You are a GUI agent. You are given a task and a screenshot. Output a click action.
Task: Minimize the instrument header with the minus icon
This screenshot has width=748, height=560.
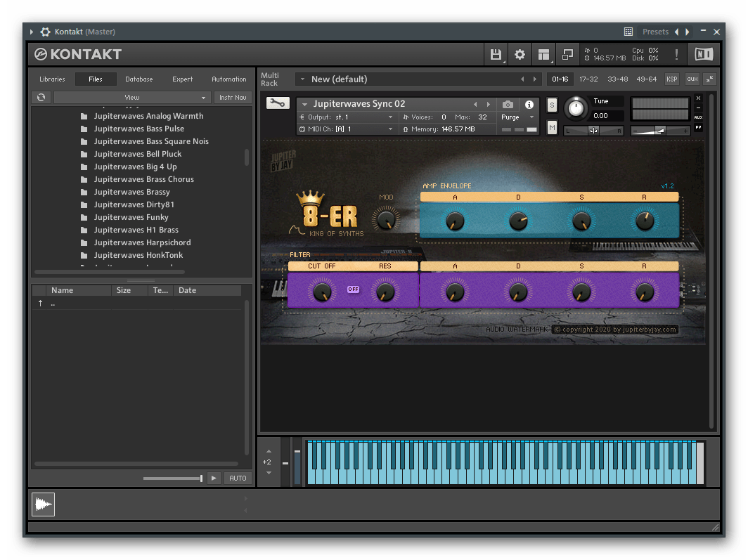[x=698, y=108]
